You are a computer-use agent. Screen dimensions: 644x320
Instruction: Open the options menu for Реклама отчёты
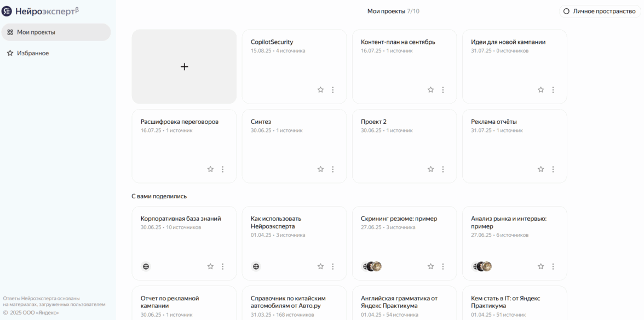[x=553, y=169]
